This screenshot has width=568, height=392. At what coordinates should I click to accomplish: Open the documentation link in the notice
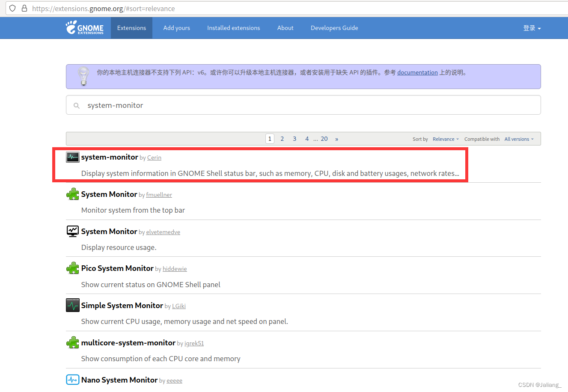[417, 72]
